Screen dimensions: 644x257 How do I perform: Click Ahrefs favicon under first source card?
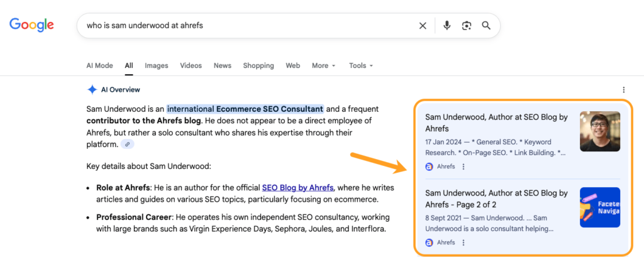click(x=429, y=167)
